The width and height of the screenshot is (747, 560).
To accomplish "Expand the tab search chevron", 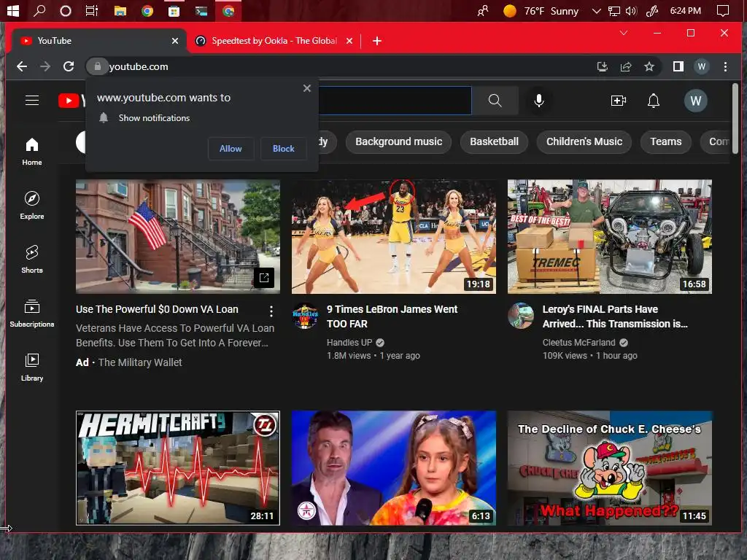I will pos(624,33).
